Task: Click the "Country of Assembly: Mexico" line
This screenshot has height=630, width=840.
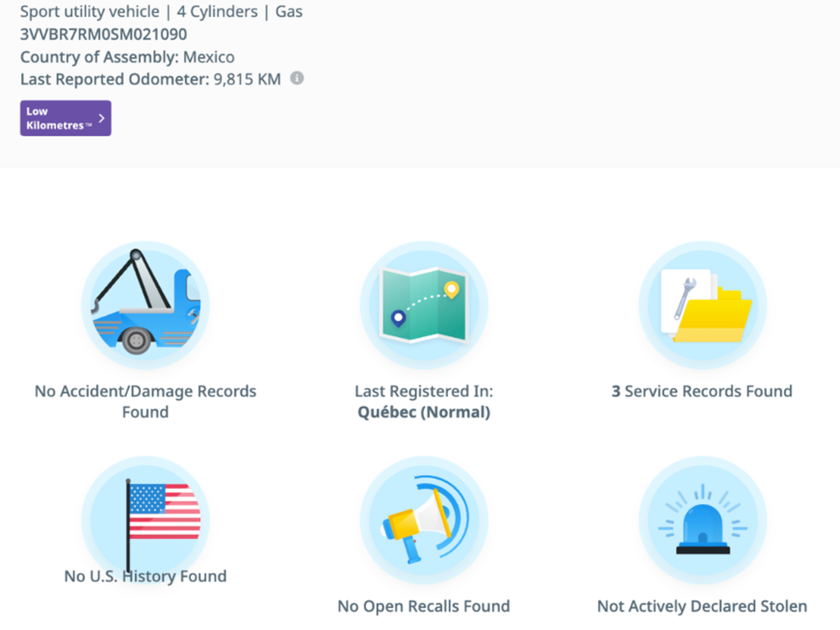Action: (x=127, y=57)
